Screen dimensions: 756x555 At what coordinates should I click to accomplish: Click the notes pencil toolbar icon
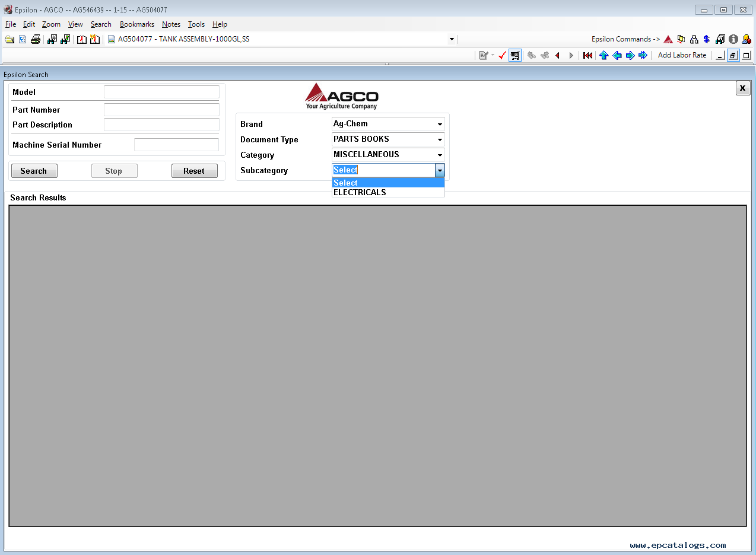point(484,55)
